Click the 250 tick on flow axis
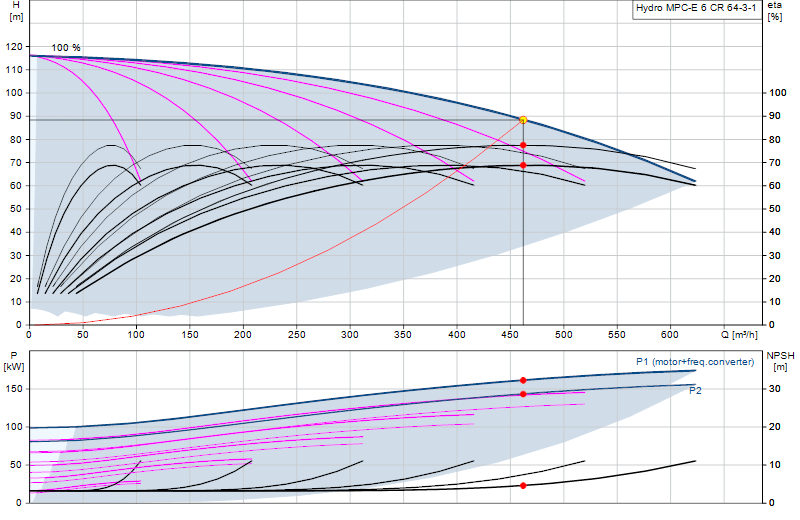This screenshot has height=520, width=800. click(296, 335)
